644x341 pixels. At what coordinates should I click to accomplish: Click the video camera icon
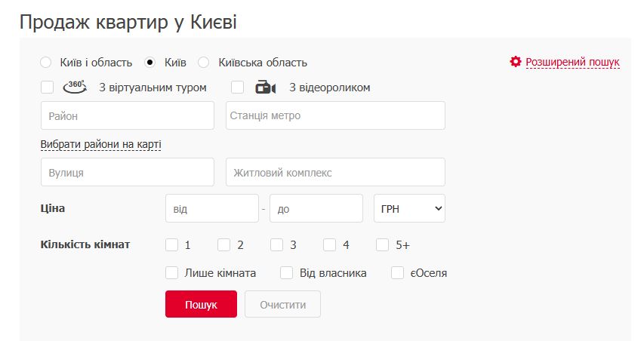click(265, 88)
